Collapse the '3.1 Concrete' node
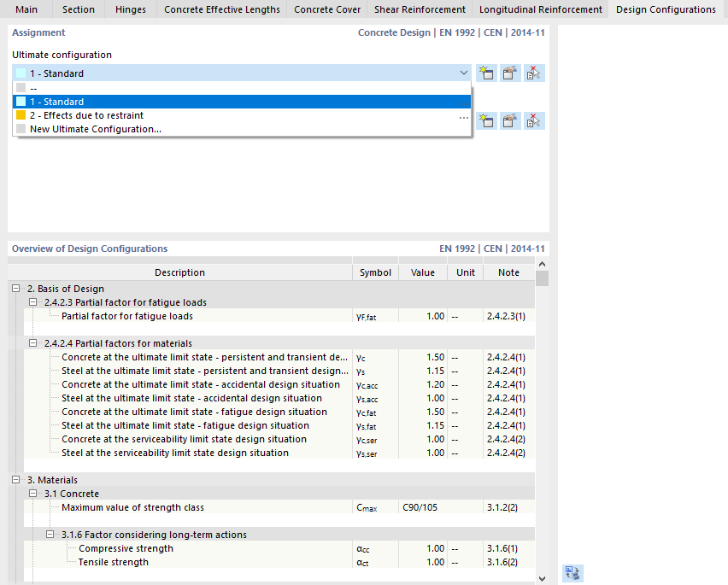728x585 pixels. click(x=33, y=494)
